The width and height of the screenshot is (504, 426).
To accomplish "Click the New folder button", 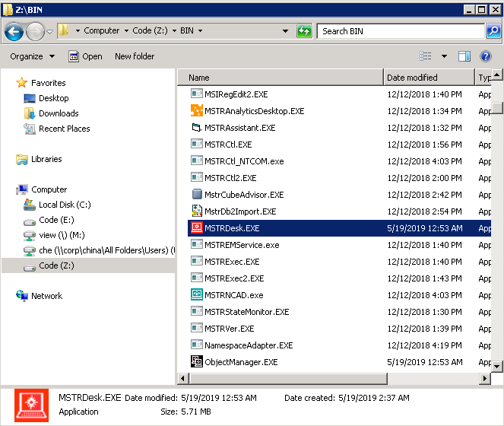I will pyautogui.click(x=135, y=56).
